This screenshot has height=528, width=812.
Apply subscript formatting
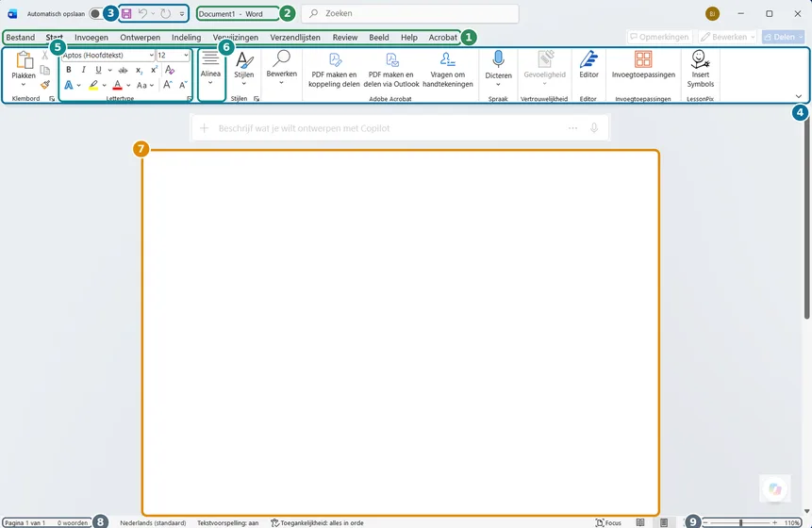[x=139, y=70]
